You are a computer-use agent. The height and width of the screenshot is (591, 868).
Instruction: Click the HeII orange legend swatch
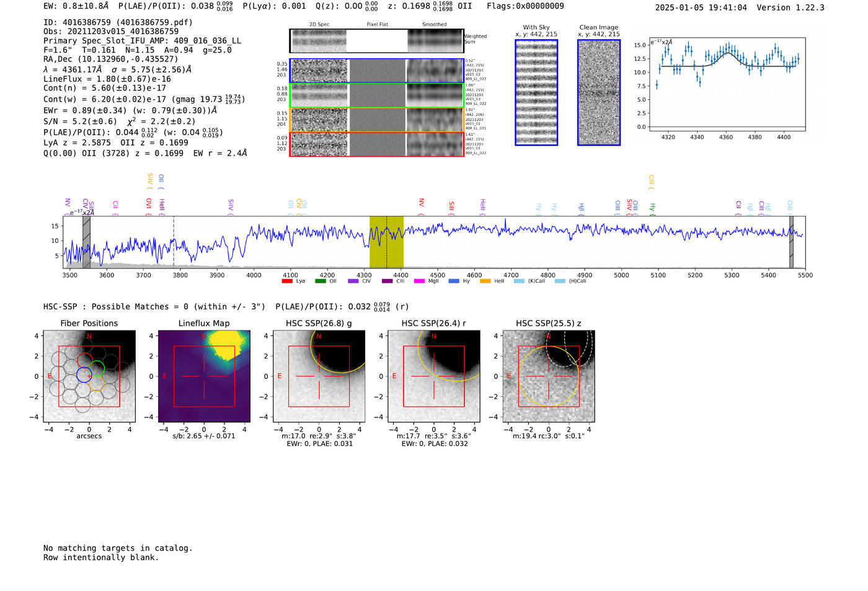(485, 281)
